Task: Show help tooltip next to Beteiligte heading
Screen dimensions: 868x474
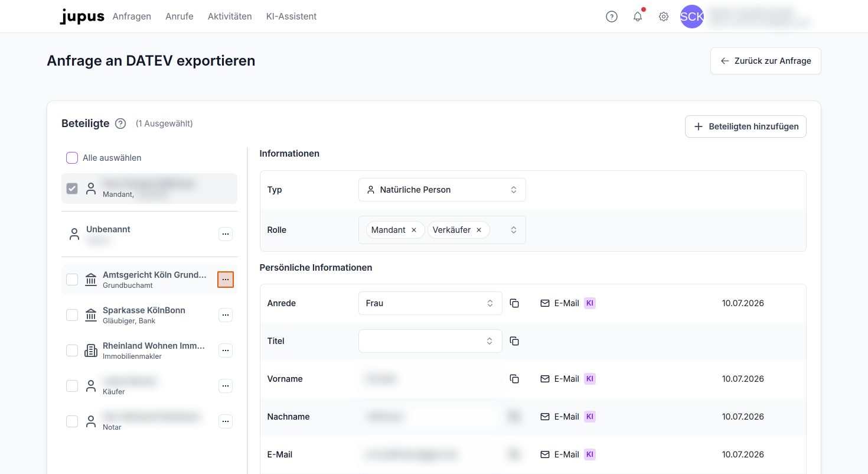Action: (120, 124)
